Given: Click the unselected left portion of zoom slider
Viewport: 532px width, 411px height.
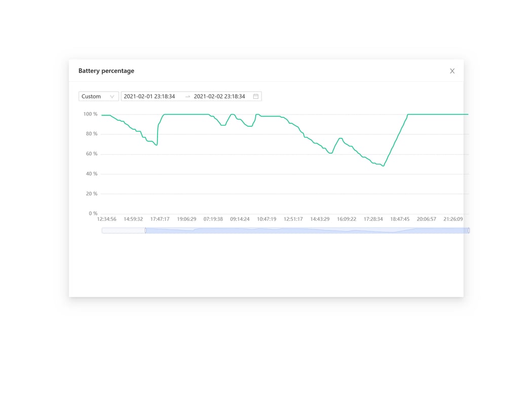Looking at the screenshot, I should point(123,231).
